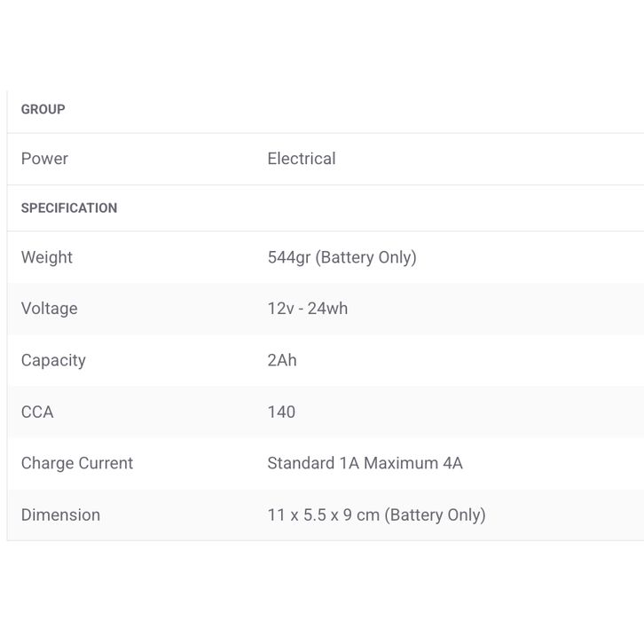Select the Dimension label
The height and width of the screenshot is (644, 644).
point(60,514)
